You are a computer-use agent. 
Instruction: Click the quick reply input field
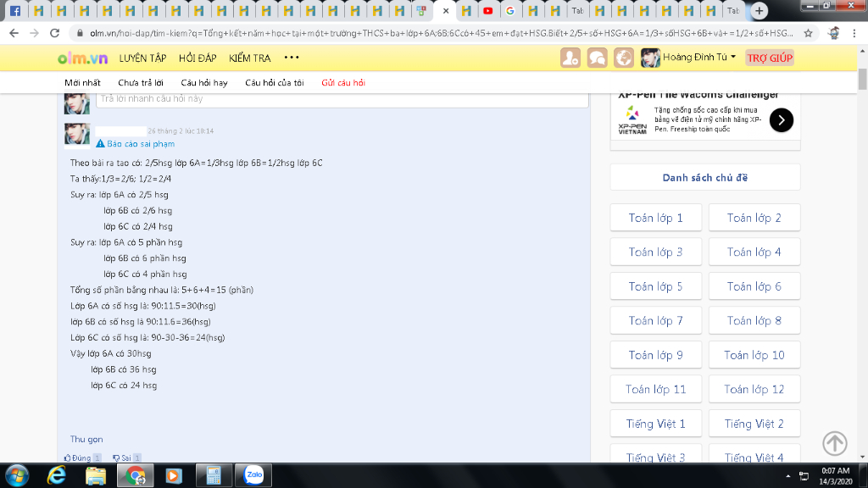coord(342,100)
